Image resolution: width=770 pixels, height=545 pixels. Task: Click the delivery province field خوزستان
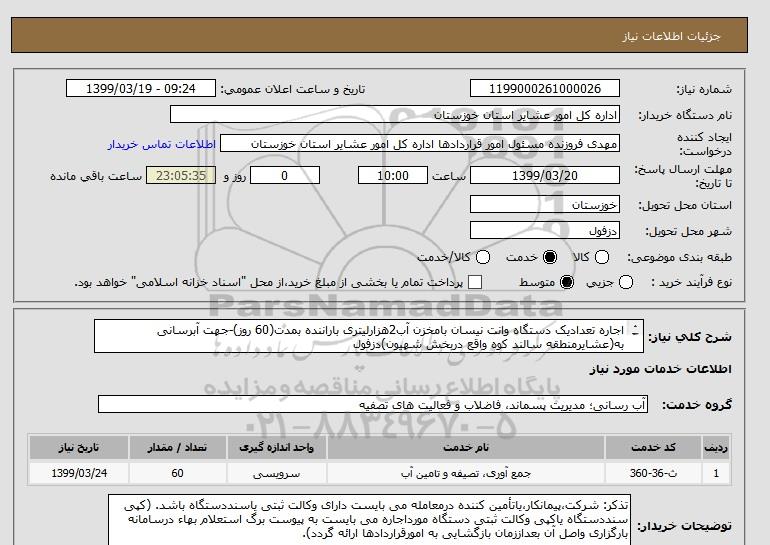(x=545, y=204)
